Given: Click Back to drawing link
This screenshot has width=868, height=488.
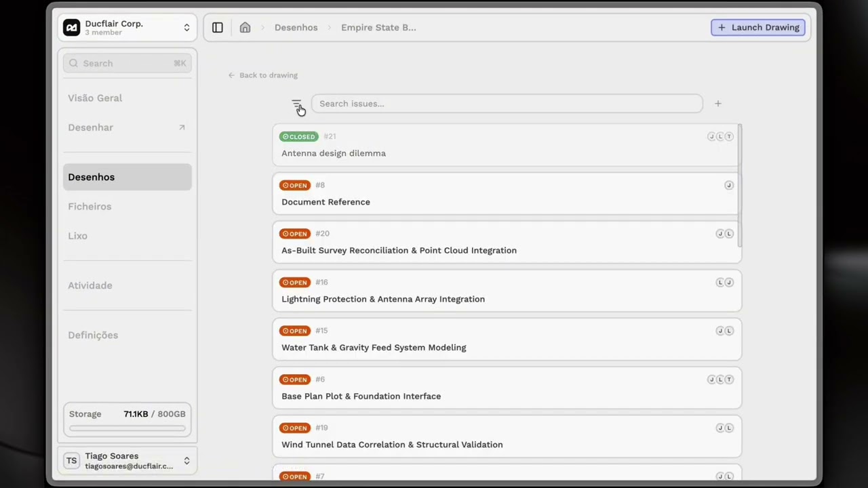Looking at the screenshot, I should click(263, 75).
